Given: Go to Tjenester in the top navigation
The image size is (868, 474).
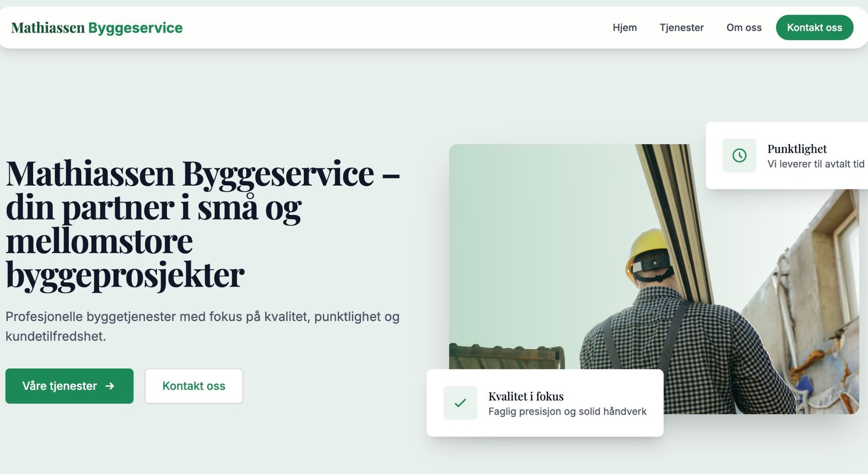Looking at the screenshot, I should coord(681,28).
